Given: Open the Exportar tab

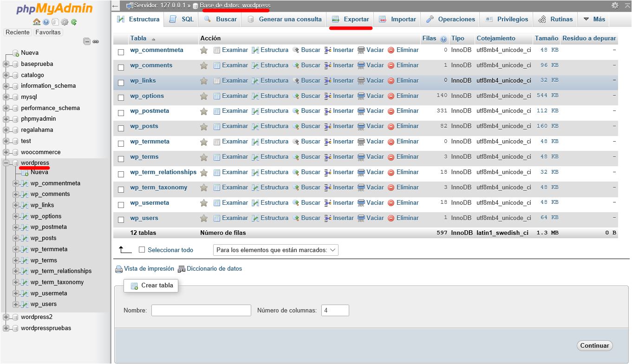Looking at the screenshot, I should tap(350, 19).
